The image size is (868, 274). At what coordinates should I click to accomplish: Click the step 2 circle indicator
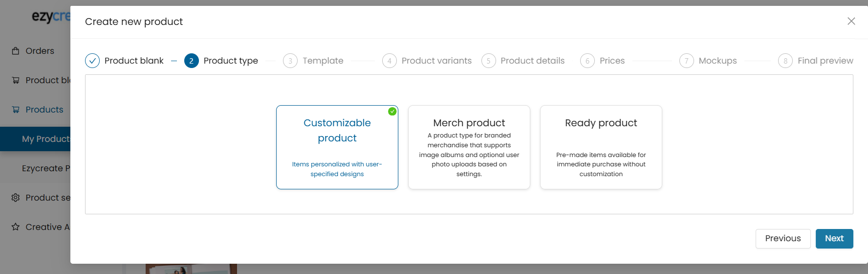192,61
